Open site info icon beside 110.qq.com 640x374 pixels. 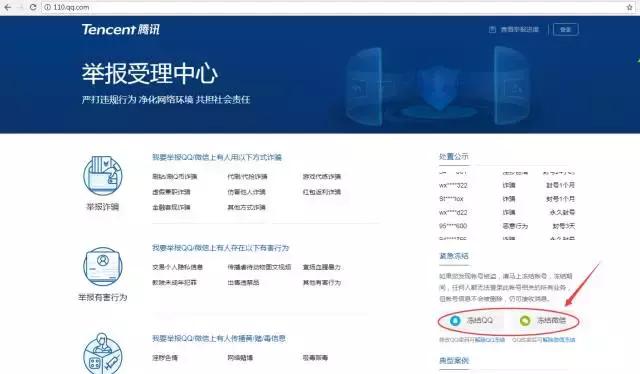pyautogui.click(x=47, y=7)
